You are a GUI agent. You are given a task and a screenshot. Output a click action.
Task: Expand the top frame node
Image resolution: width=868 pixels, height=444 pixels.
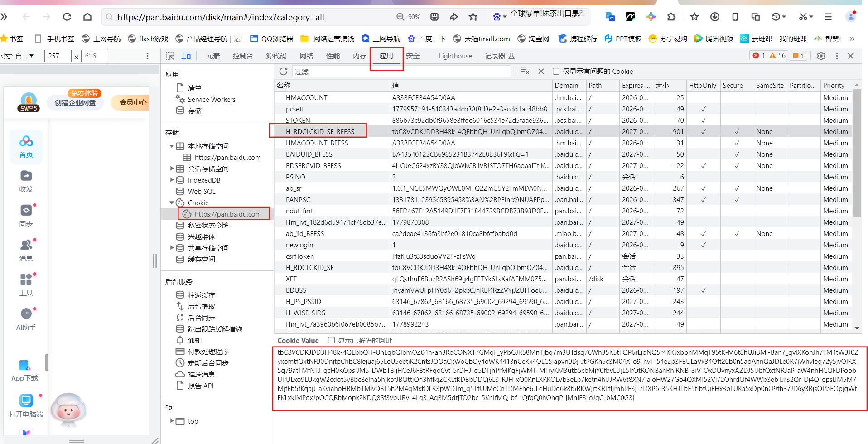click(172, 421)
